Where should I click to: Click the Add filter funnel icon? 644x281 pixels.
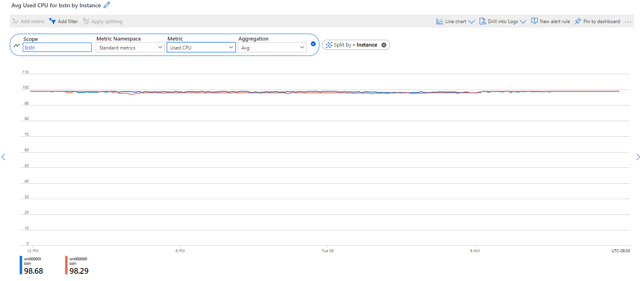pos(52,21)
